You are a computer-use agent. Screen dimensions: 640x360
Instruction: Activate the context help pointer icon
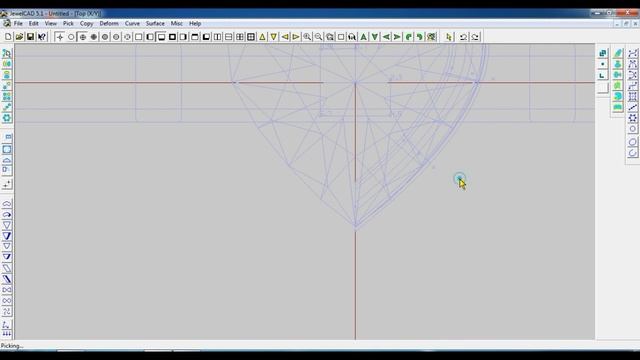[42, 37]
